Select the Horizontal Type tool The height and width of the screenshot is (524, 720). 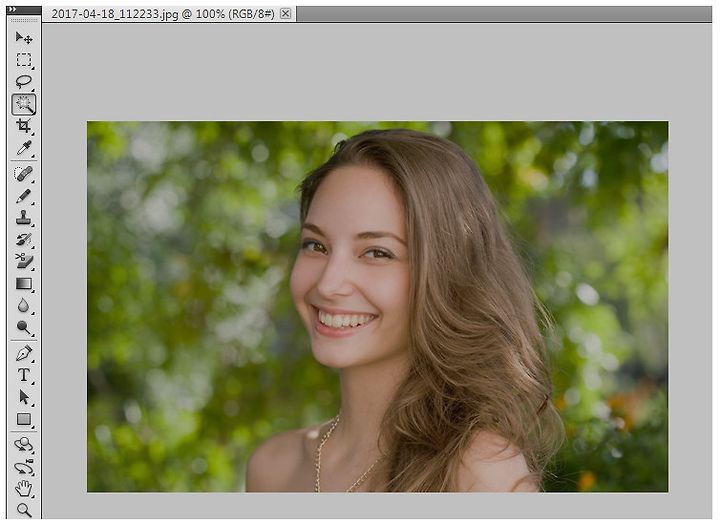click(x=23, y=375)
